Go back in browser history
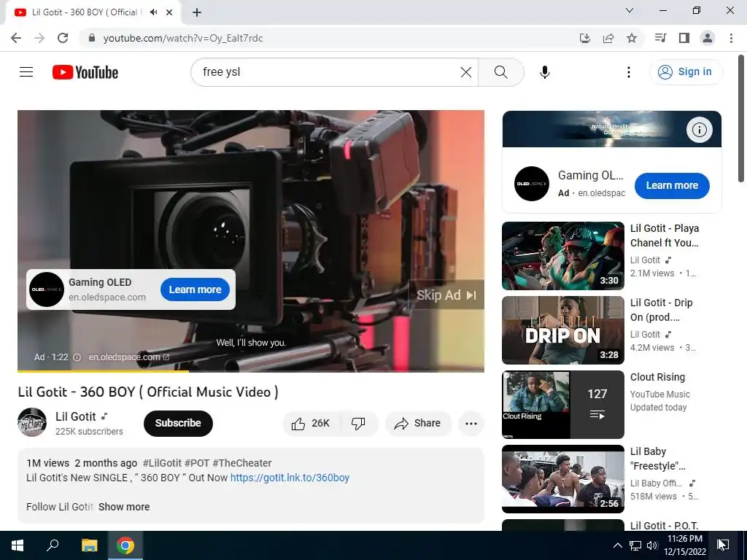This screenshot has width=747, height=560. 16,38
